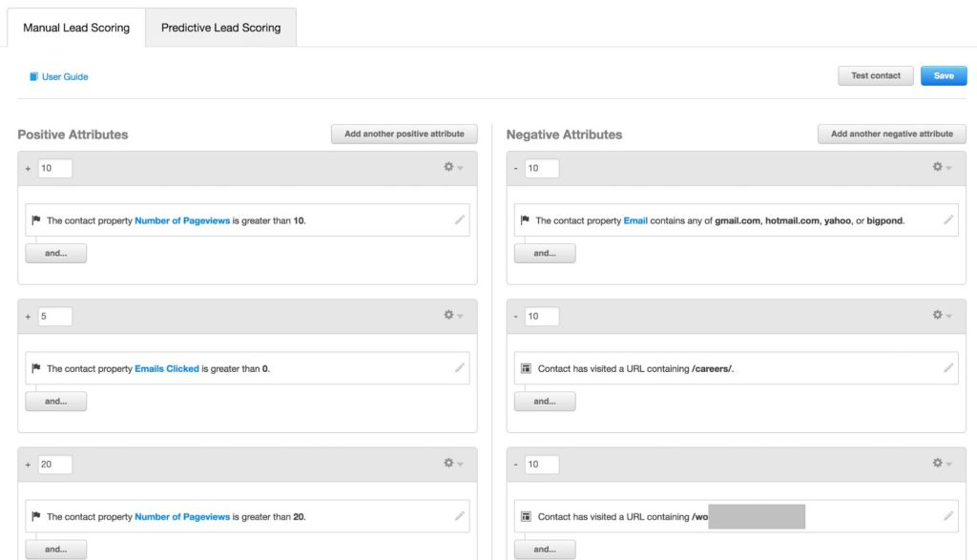Edit pencil for Pageviews greater than 10 rule

pyautogui.click(x=459, y=219)
